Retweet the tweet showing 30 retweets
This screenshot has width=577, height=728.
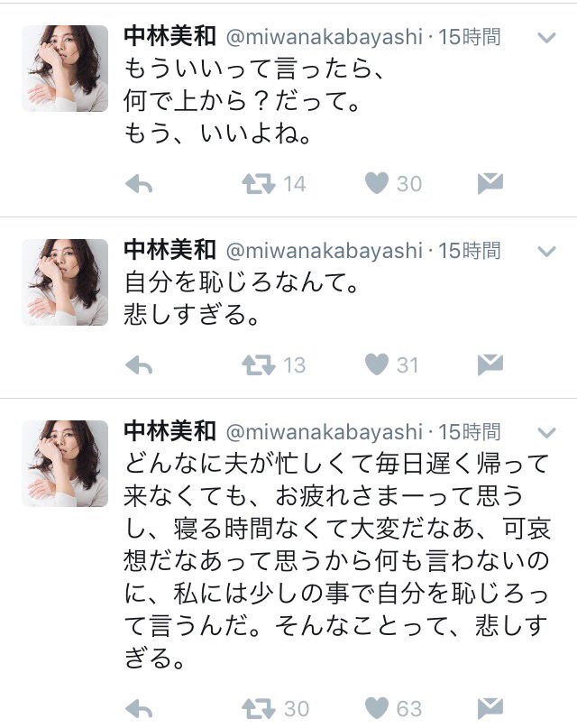point(259,708)
